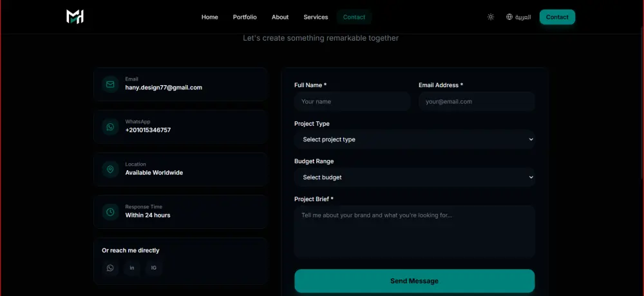Click the MH logo icon

click(x=75, y=17)
